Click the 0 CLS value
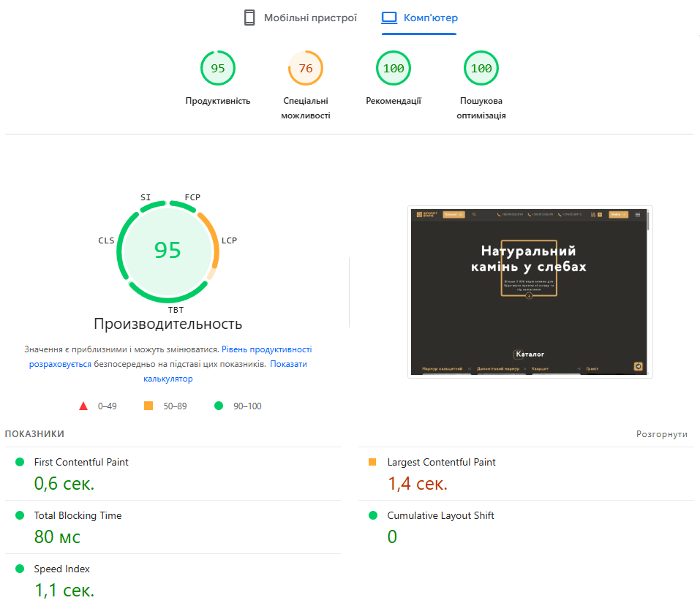700x603 pixels. 392,537
